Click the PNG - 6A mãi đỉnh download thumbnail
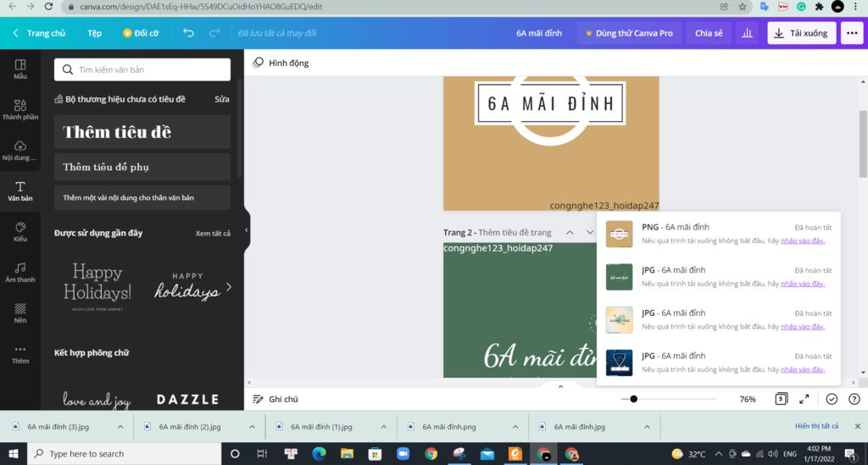 (x=619, y=234)
